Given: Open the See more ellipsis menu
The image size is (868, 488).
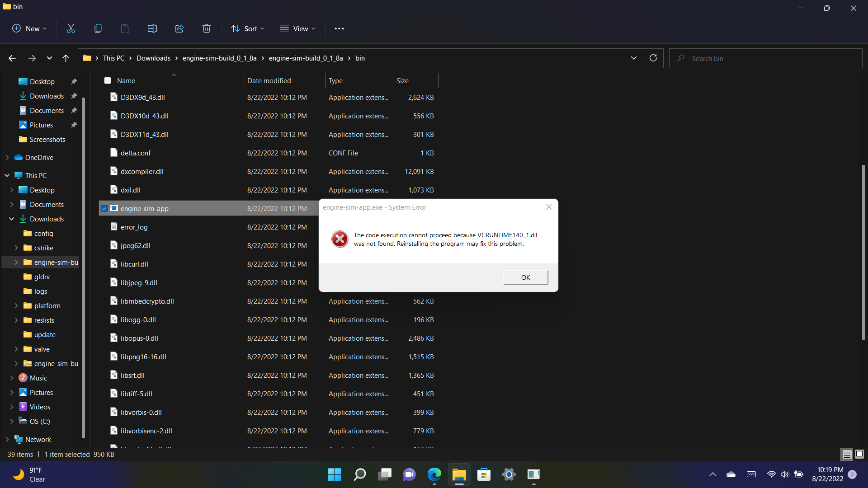Looking at the screenshot, I should point(339,28).
